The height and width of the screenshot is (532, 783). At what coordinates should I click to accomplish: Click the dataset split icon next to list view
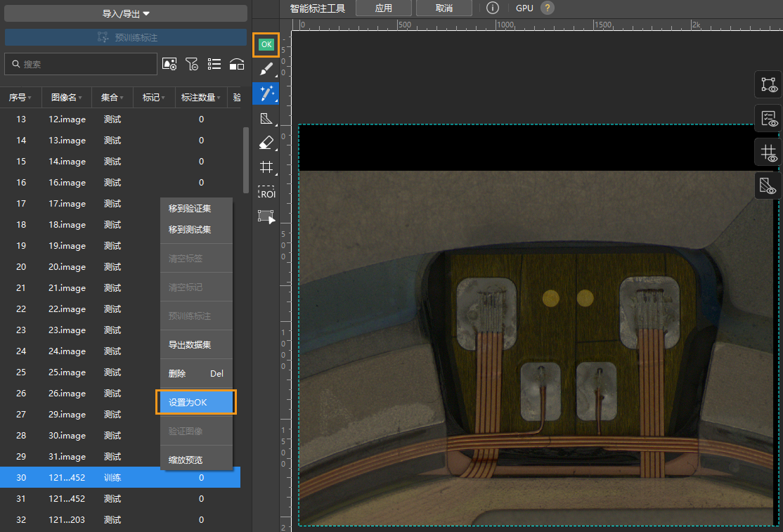(237, 64)
